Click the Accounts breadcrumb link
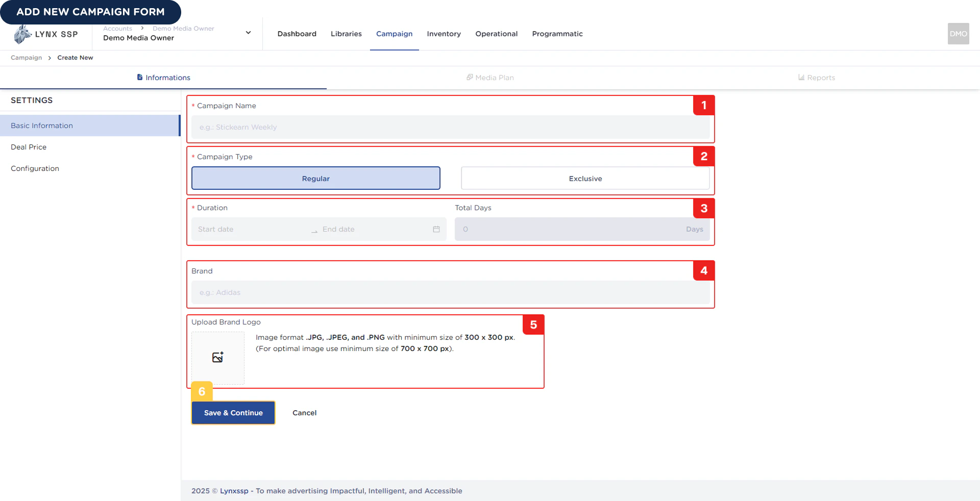Screen dimensions: 980x501 (x=117, y=29)
